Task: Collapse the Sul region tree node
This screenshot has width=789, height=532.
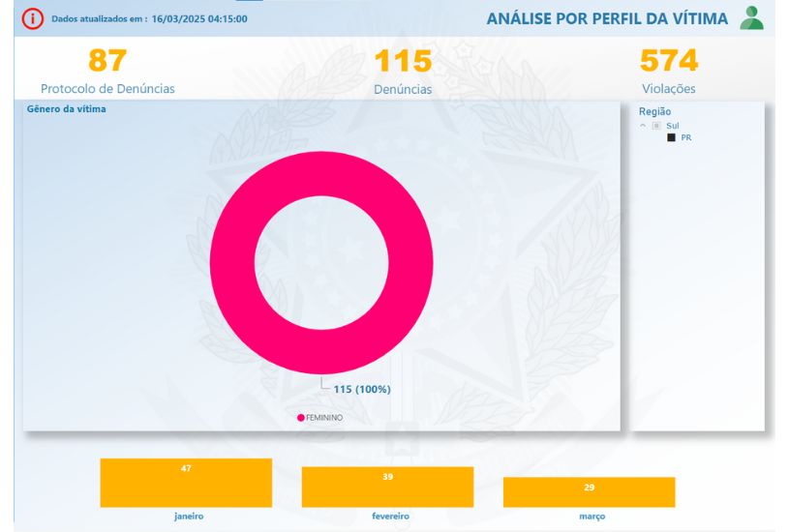Action: (643, 126)
